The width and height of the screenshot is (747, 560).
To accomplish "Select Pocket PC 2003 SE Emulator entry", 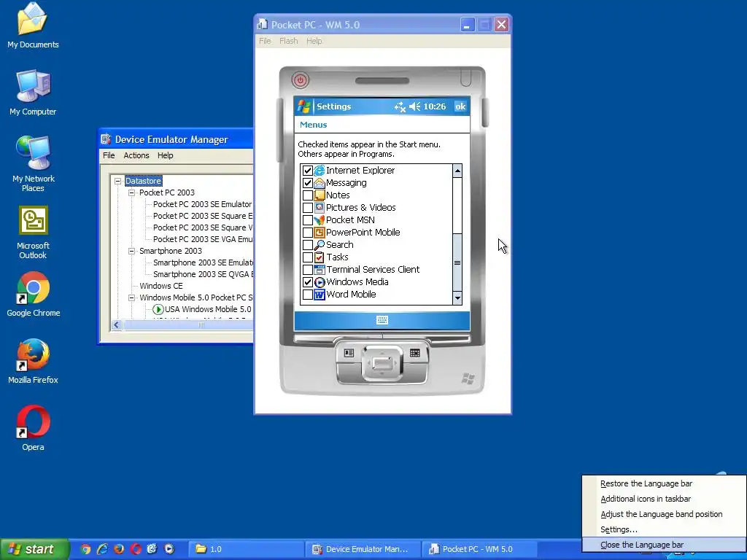I will [x=202, y=204].
